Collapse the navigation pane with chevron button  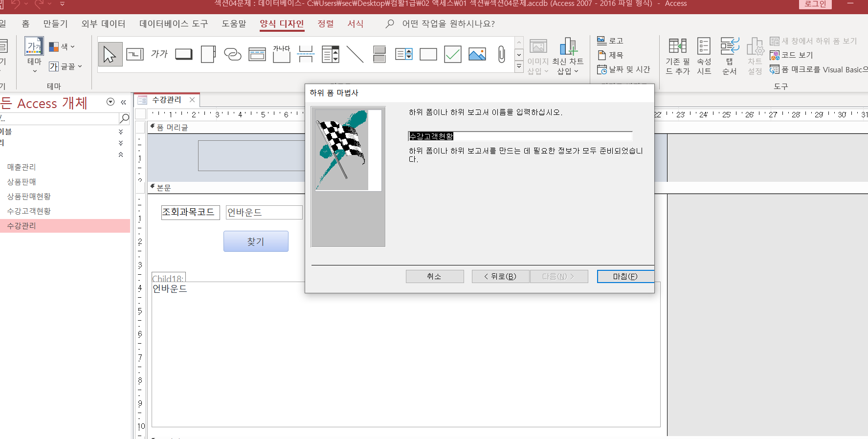tap(123, 102)
